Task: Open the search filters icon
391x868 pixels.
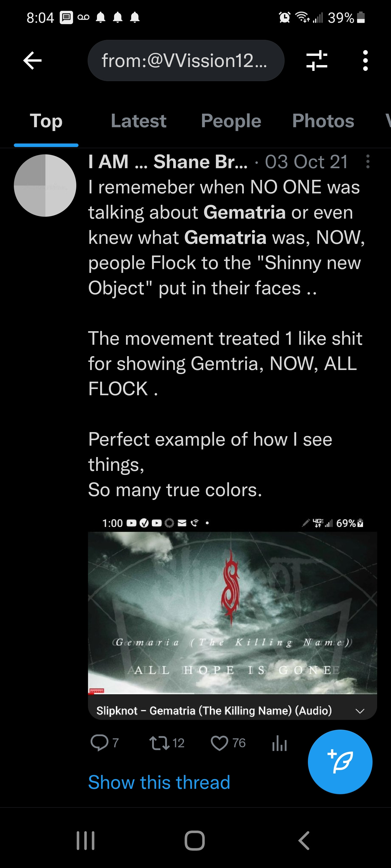Action: [x=316, y=61]
